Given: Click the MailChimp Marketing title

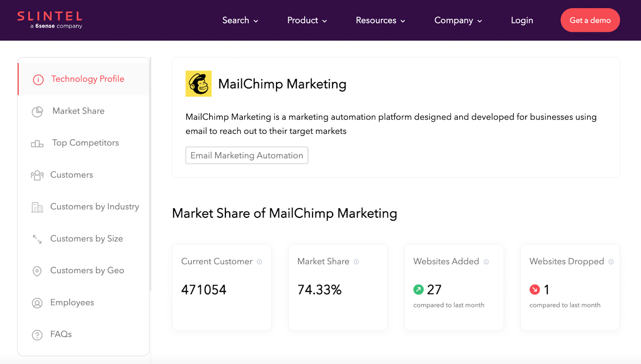Looking at the screenshot, I should point(282,84).
